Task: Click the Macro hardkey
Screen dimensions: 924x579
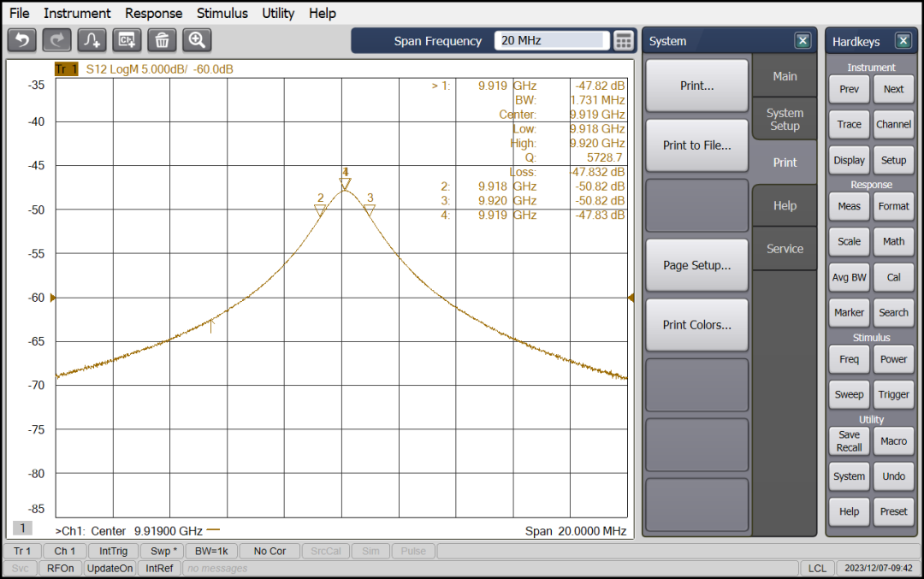Action: tap(893, 441)
